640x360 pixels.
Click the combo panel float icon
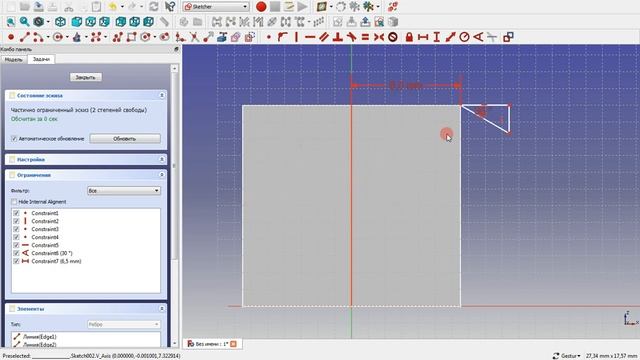(176, 49)
